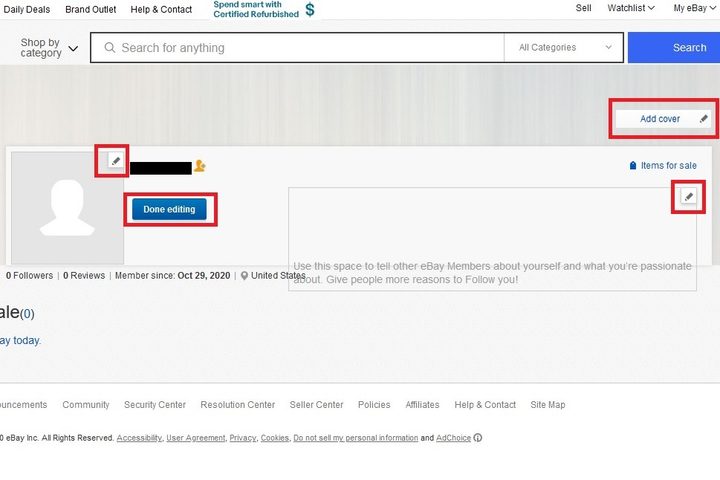This screenshot has width=720, height=480.
Task: Click the default profile avatar image
Action: click(67, 208)
